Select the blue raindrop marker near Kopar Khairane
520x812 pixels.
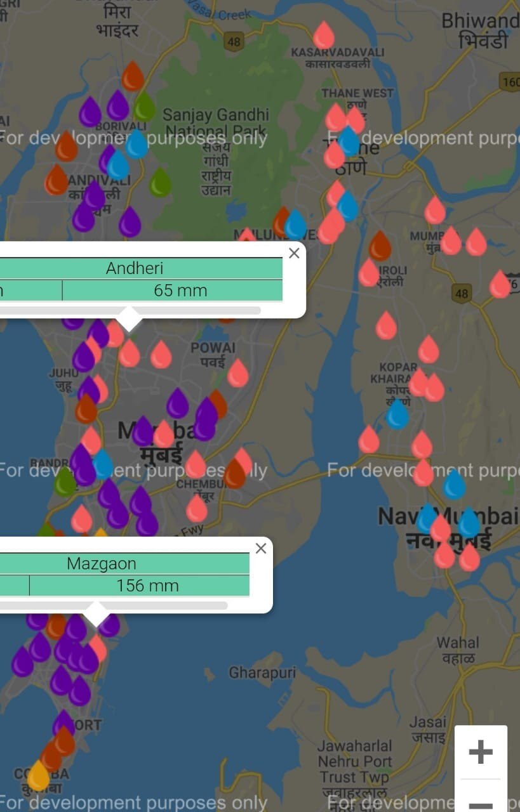click(x=398, y=415)
